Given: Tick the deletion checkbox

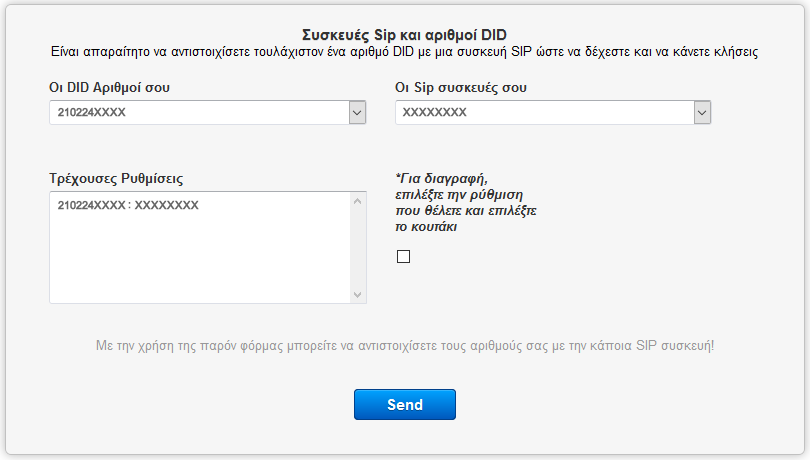Looking at the screenshot, I should 403,256.
